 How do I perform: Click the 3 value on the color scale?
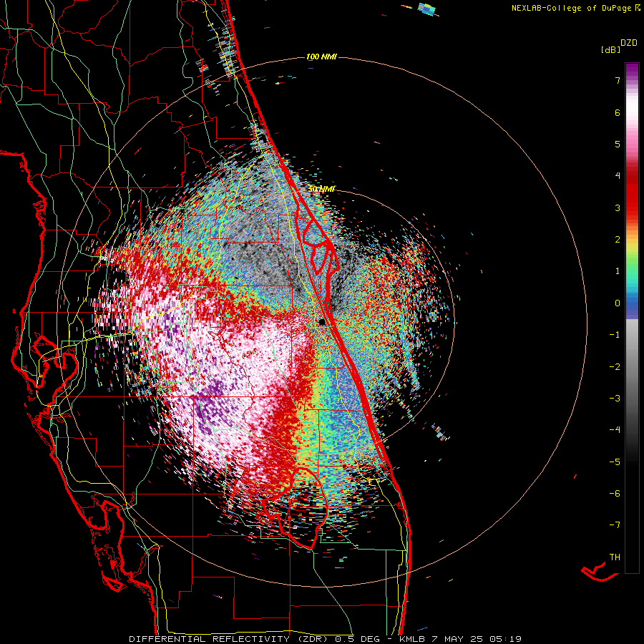618,208
